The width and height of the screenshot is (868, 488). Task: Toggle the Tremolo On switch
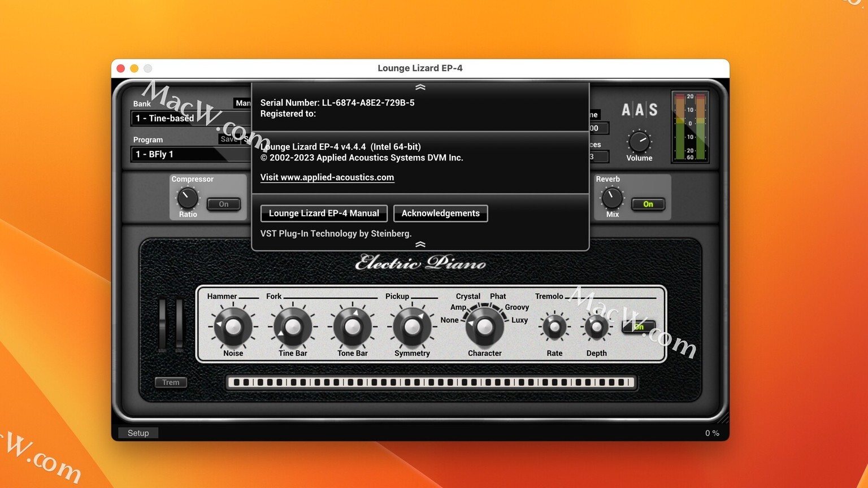(x=639, y=326)
